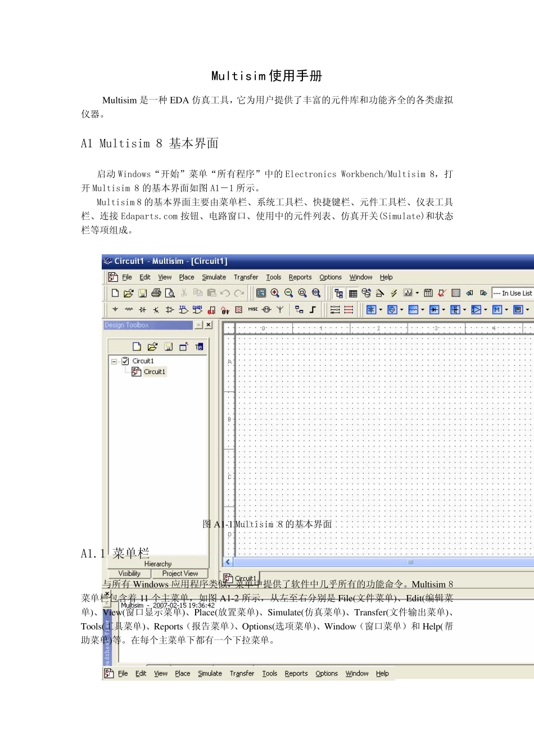Click Save icon in Design Toolbox
The image size is (534, 756).
pos(168,346)
